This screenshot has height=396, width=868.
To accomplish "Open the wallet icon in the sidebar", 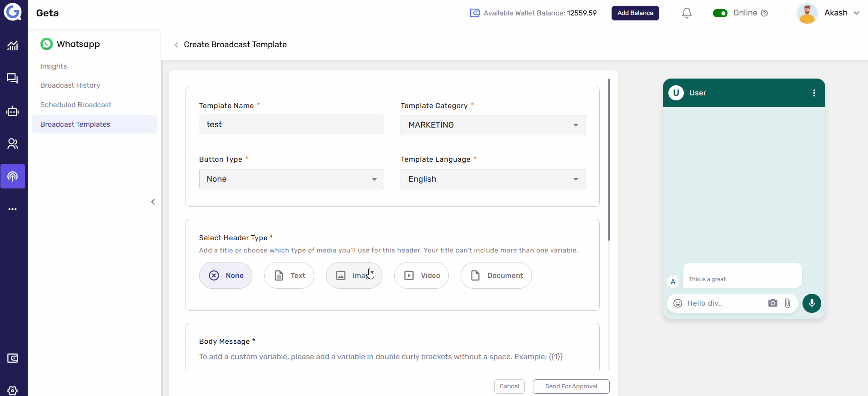I will coord(13,358).
